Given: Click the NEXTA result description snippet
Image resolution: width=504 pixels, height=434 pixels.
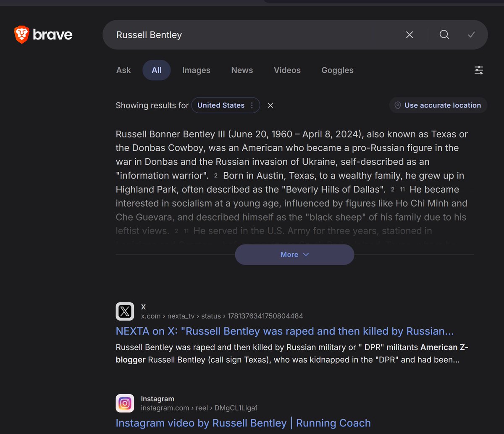Looking at the screenshot, I should coord(292,354).
